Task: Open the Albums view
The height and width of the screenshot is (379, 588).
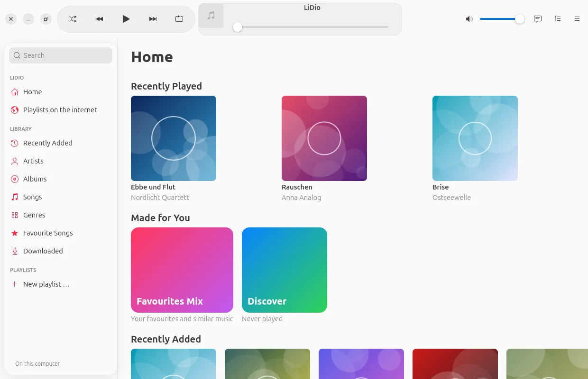Action: [61, 179]
